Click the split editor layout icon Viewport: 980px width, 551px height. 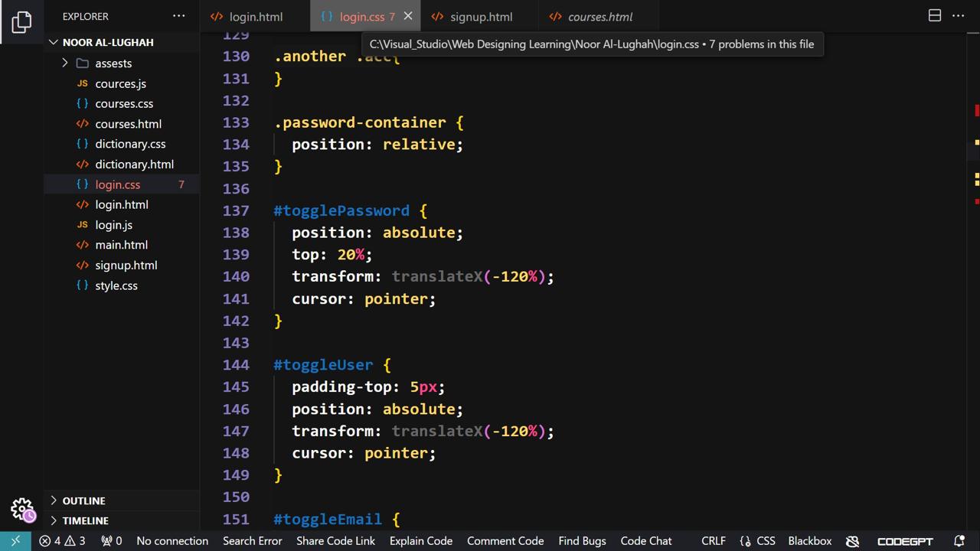click(935, 16)
